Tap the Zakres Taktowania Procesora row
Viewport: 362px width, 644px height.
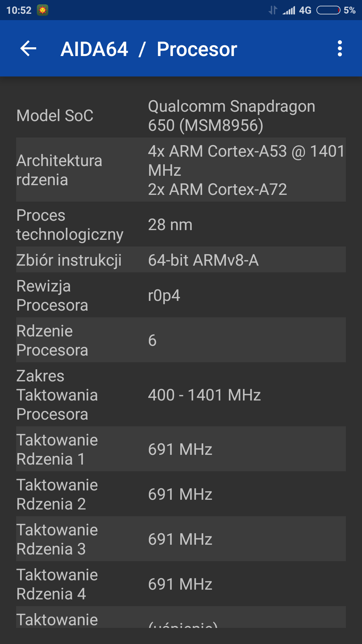click(181, 395)
